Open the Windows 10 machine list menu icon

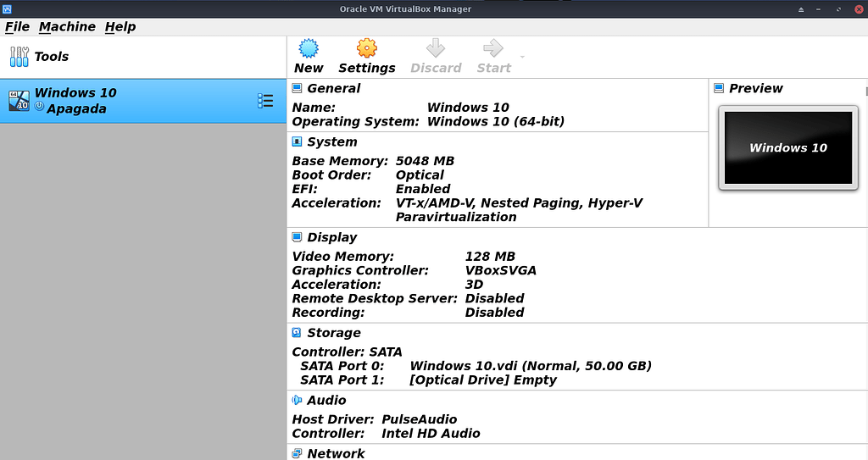coord(265,101)
